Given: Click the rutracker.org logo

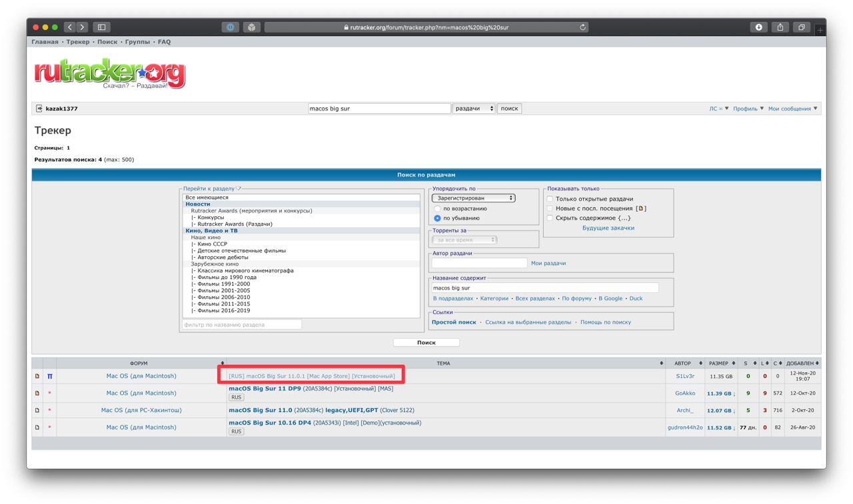Looking at the screenshot, I should tap(110, 74).
